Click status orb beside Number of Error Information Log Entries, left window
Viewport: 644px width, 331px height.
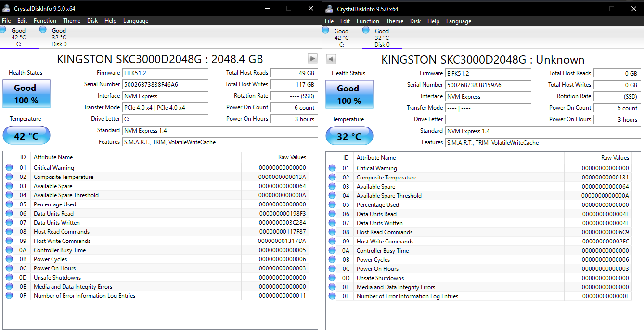[x=9, y=296]
